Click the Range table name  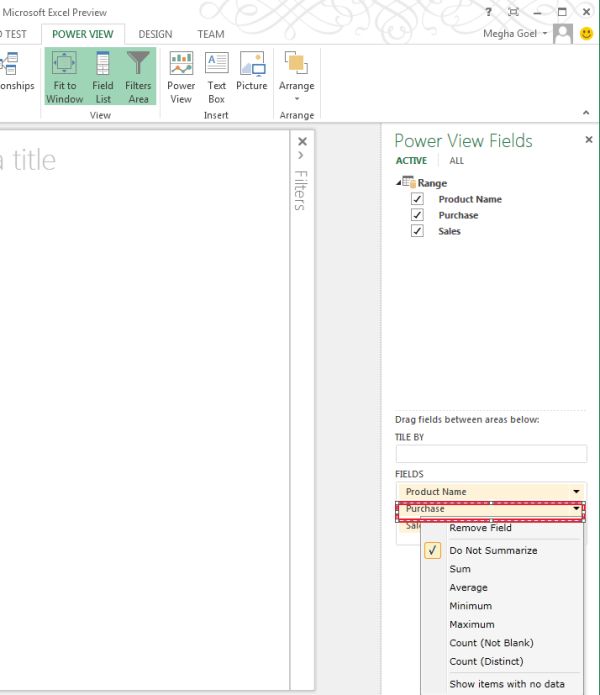point(432,183)
